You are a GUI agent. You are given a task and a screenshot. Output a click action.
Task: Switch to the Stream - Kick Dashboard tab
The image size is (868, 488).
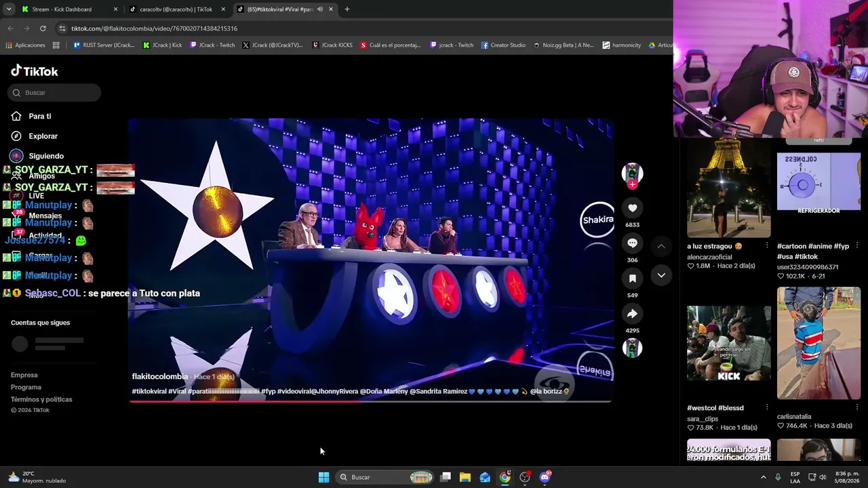70,9
